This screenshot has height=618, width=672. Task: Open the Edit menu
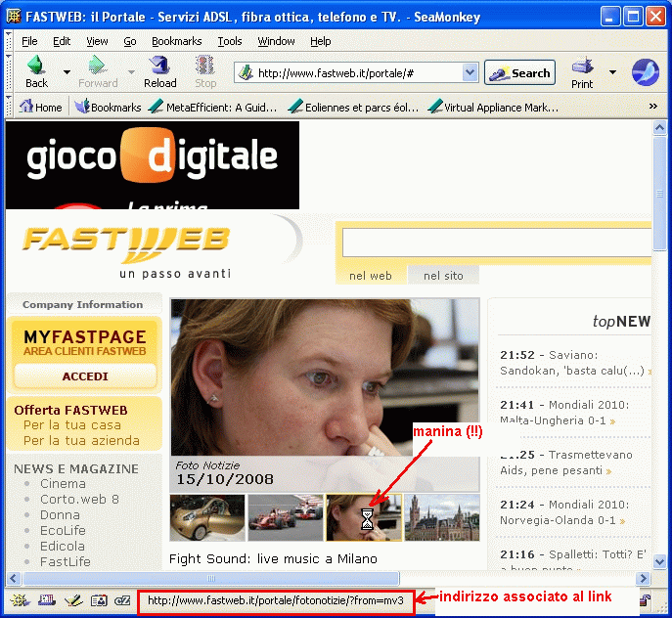click(62, 41)
